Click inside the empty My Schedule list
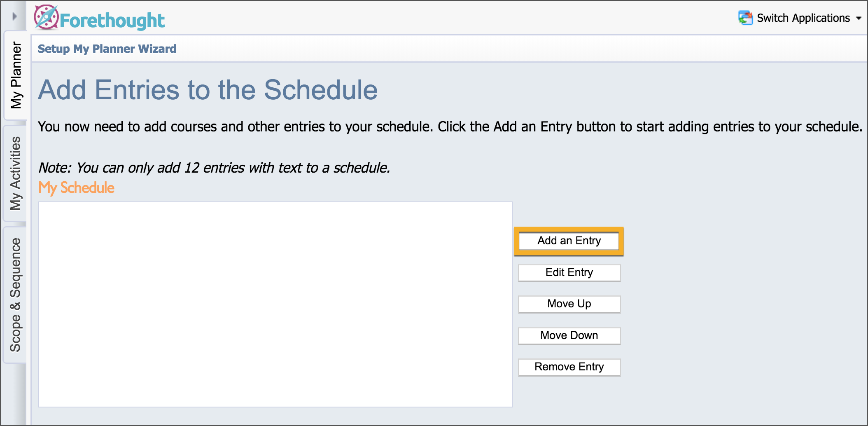This screenshot has height=426, width=868. [x=275, y=304]
